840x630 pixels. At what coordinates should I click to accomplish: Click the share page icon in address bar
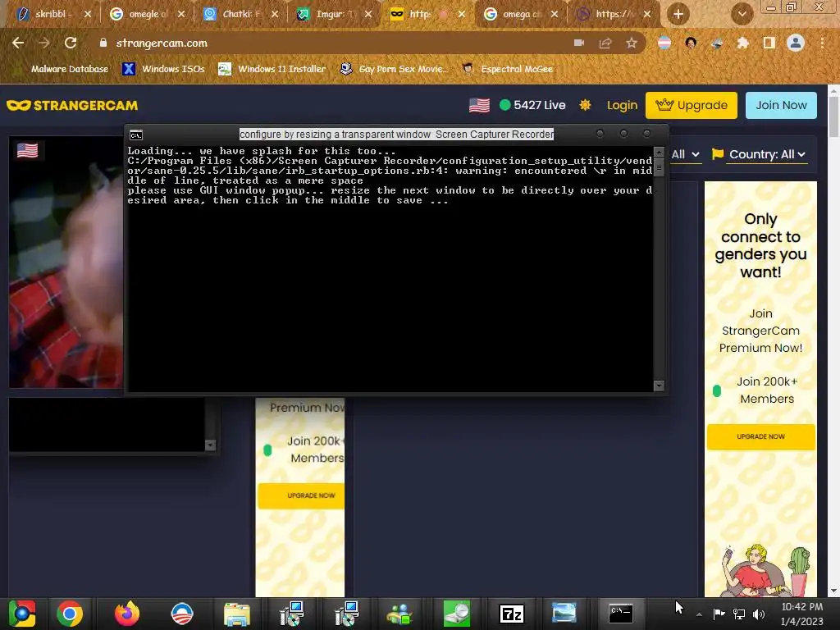pos(605,43)
